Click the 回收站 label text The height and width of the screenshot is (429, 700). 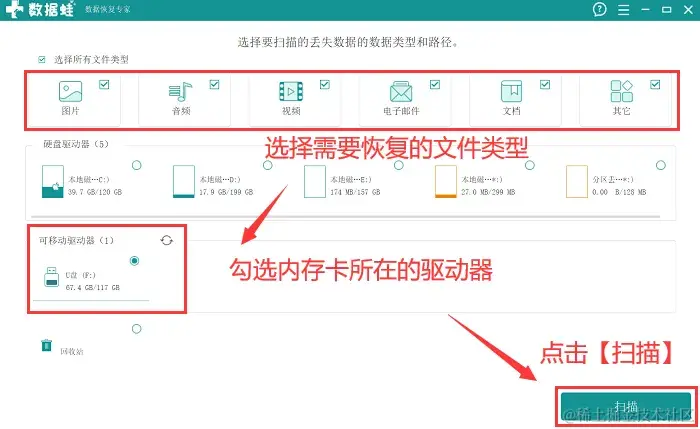pos(72,351)
